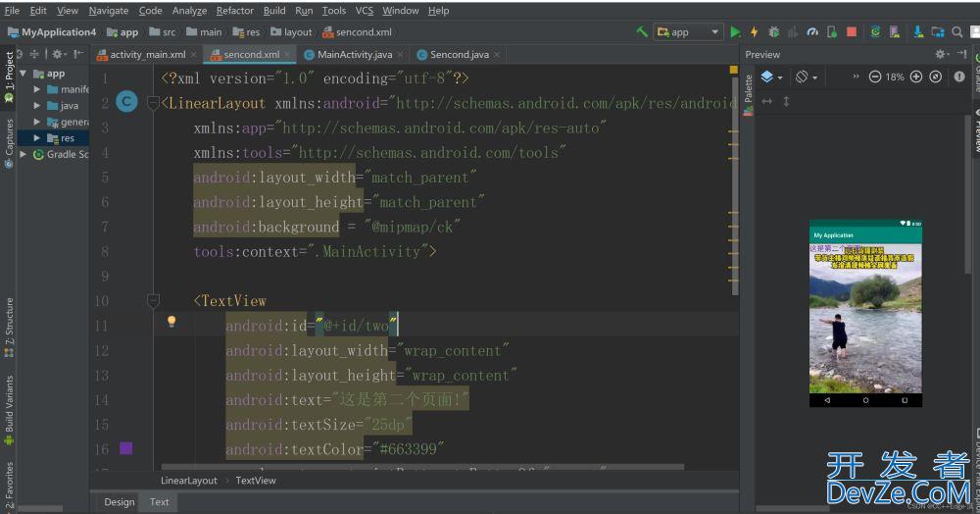Toggle the Favorites tool window

(x=9, y=486)
